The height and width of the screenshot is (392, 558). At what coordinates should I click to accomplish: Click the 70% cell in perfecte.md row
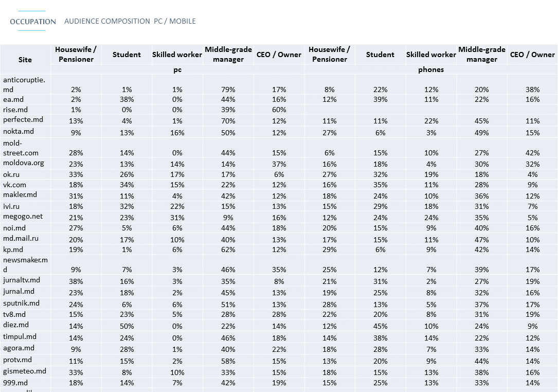click(x=228, y=121)
